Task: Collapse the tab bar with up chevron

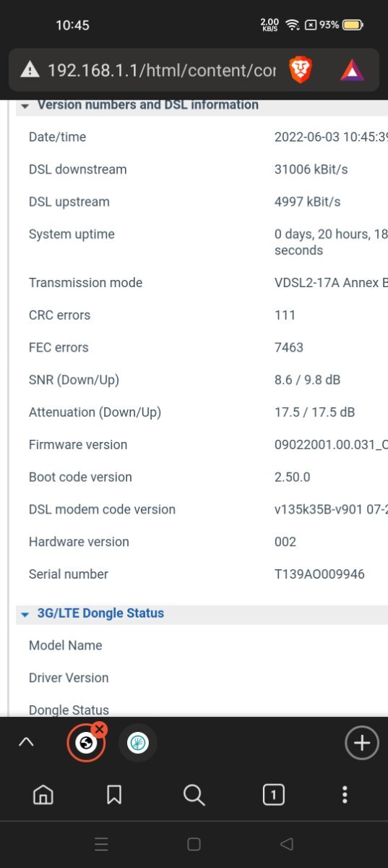Action: [26, 742]
